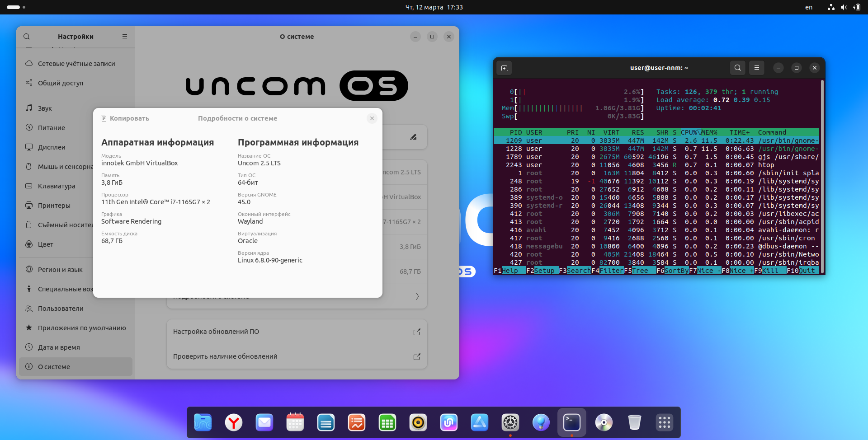
Task: Select Дата и время in sidebar
Action: click(x=59, y=347)
